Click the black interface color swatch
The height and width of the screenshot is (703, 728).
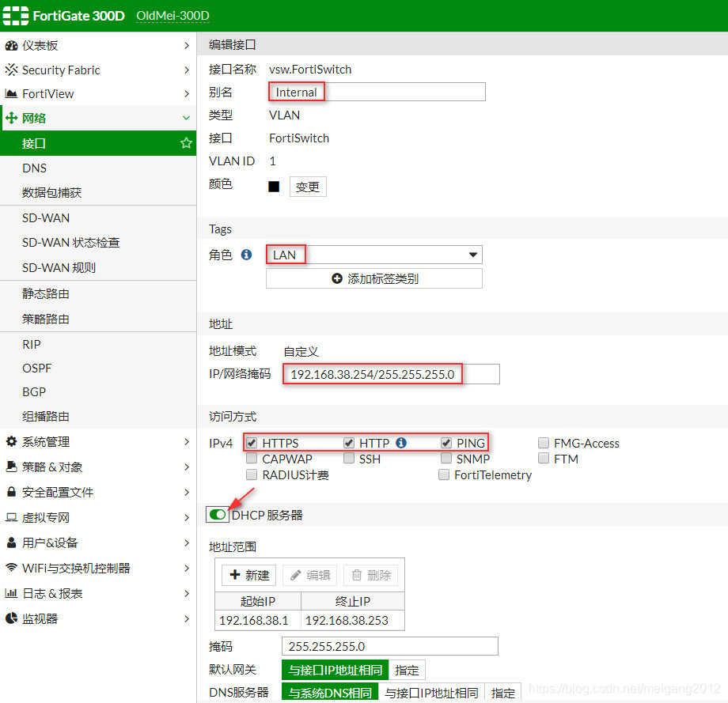point(274,187)
